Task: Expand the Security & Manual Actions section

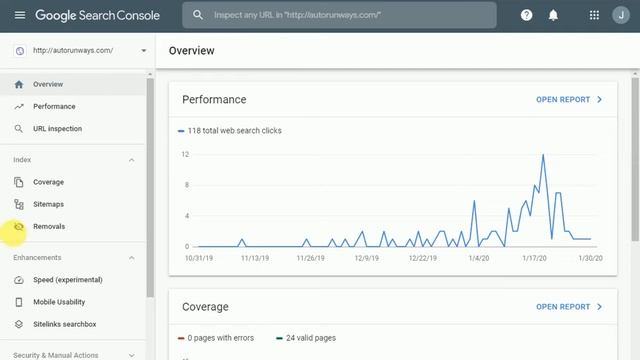Action: click(x=131, y=356)
